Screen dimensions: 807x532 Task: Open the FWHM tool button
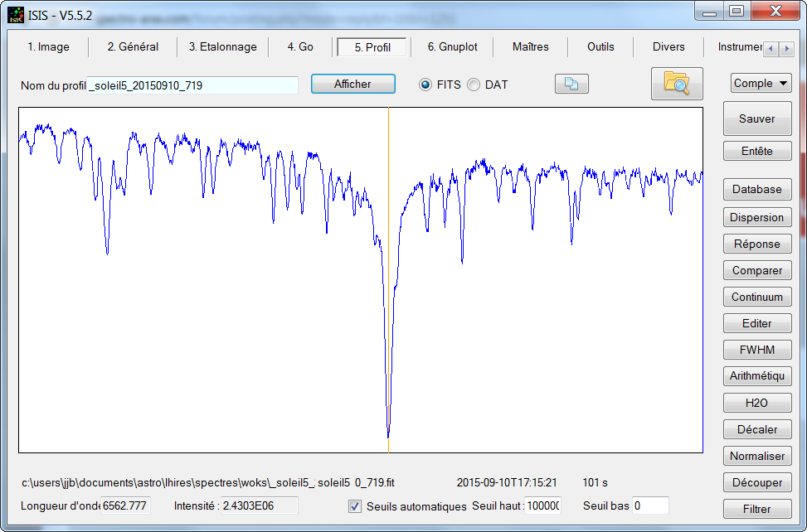click(757, 350)
